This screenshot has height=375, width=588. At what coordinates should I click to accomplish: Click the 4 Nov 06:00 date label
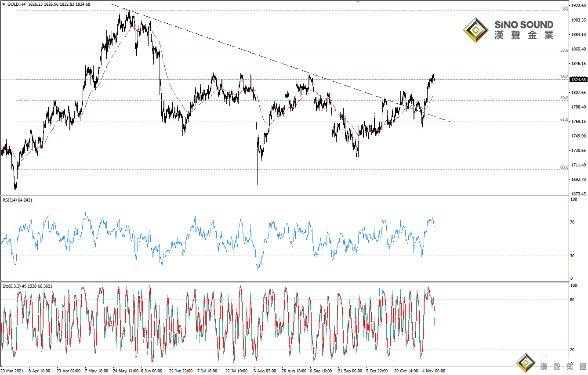pos(434,371)
